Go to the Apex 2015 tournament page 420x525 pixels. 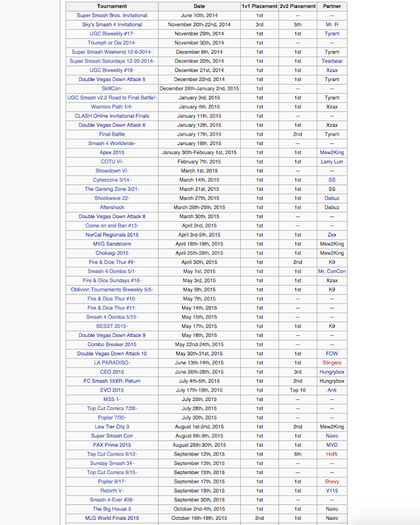pos(112,152)
